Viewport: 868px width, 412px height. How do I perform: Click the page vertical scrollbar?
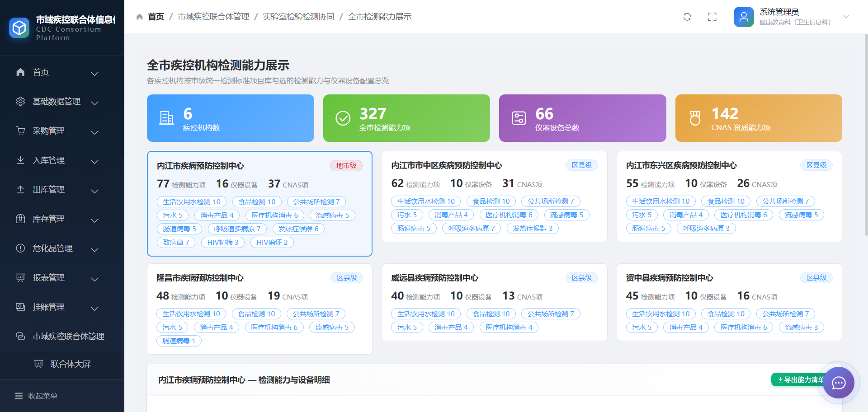pyautogui.click(x=865, y=136)
